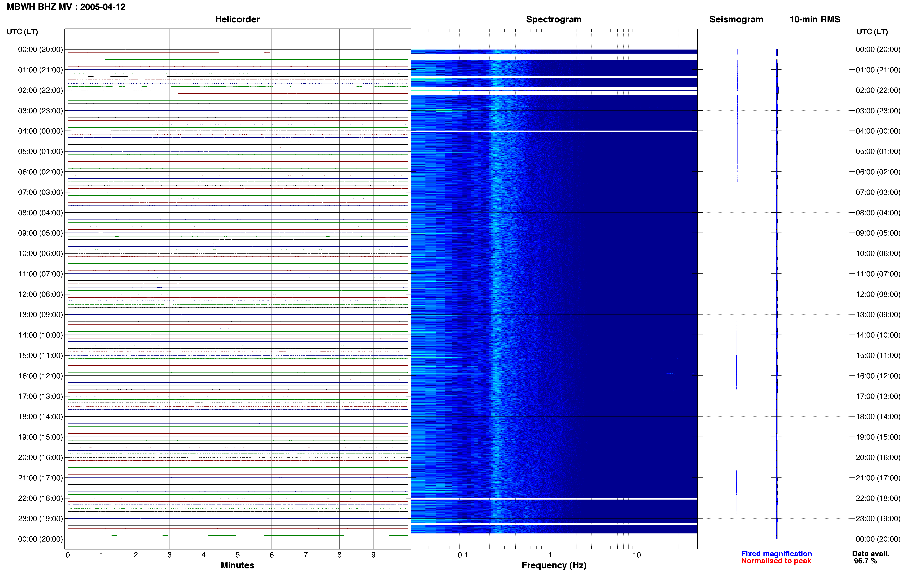
Task: Click 02:00 (22:00) on the Helicorder time axis
Action: coord(41,90)
